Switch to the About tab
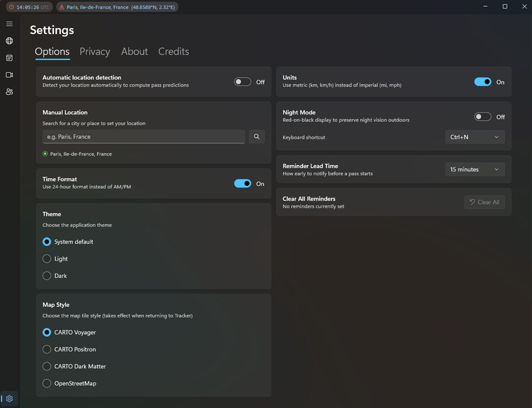Image resolution: width=532 pixels, height=408 pixels. 134,52
